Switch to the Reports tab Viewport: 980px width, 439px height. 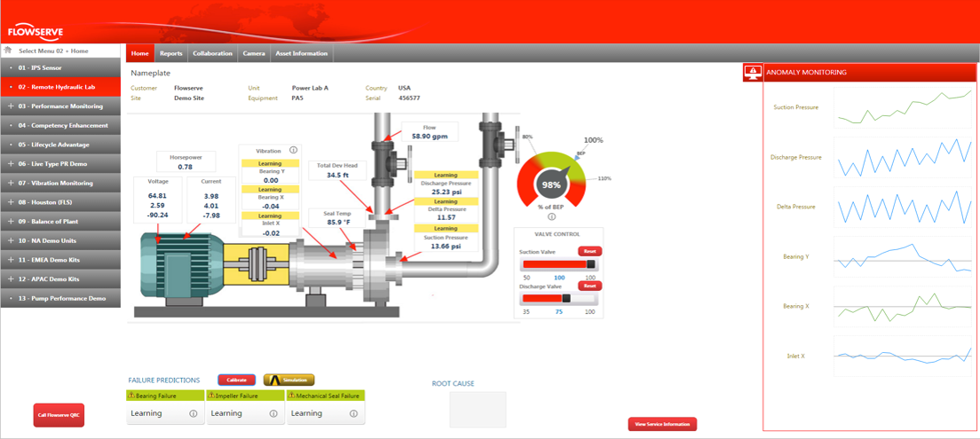click(170, 53)
